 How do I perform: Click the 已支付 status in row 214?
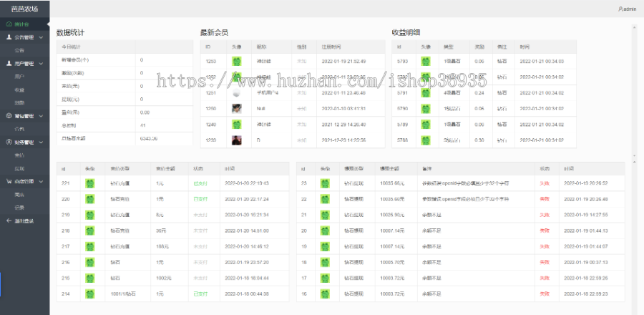(x=200, y=294)
